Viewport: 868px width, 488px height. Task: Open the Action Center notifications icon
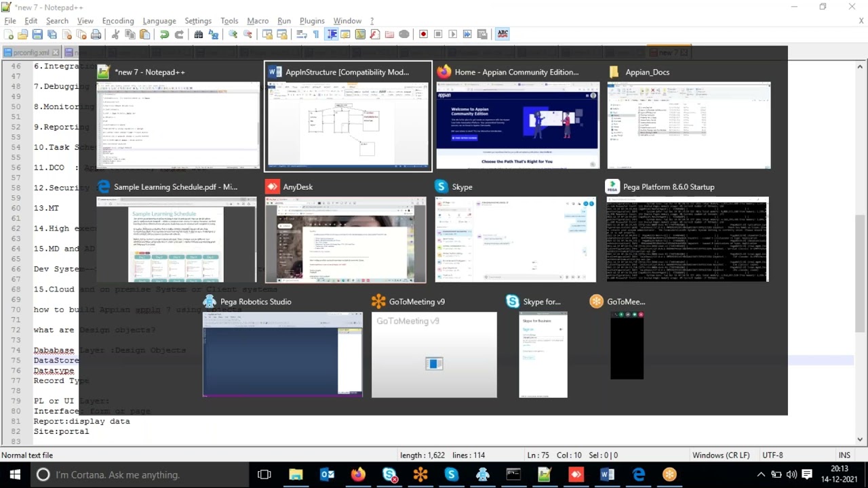(x=807, y=474)
